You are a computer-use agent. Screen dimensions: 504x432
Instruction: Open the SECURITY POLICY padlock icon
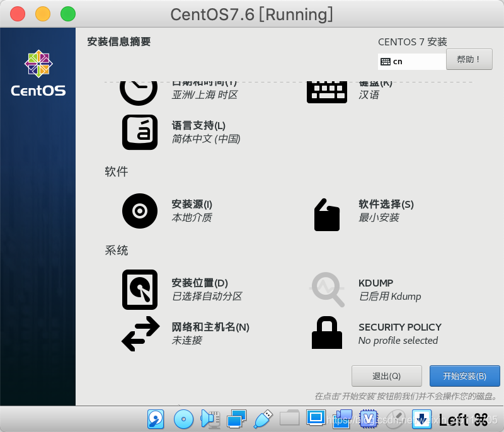click(x=327, y=333)
